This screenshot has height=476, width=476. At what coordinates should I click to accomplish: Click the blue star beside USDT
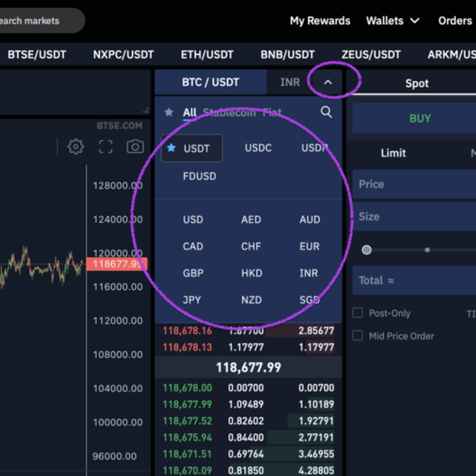(172, 148)
